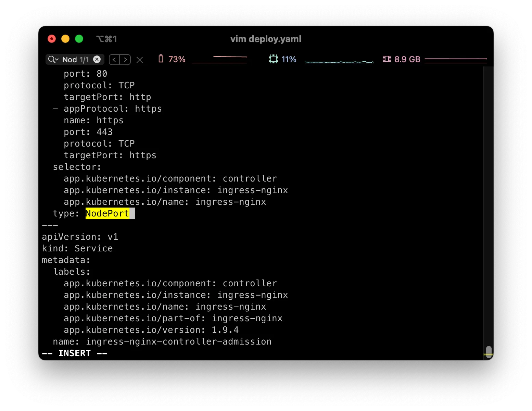Click the CPU usage chip icon
532x411 pixels.
273,59
